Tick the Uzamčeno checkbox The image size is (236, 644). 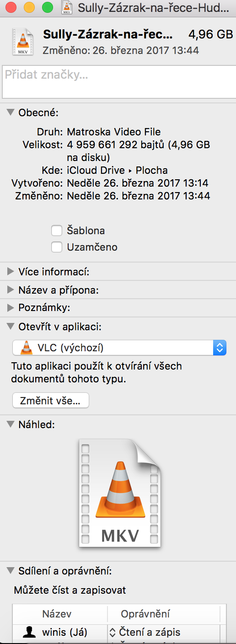coord(57,247)
